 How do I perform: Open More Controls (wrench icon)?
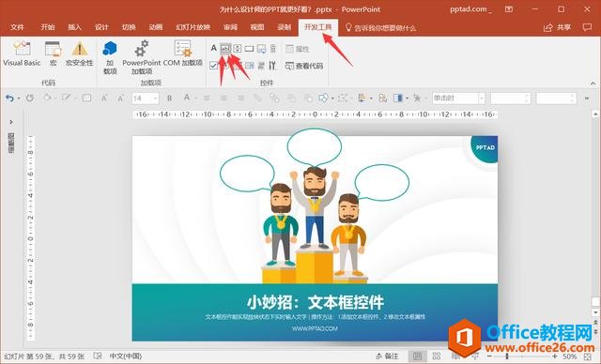click(272, 66)
